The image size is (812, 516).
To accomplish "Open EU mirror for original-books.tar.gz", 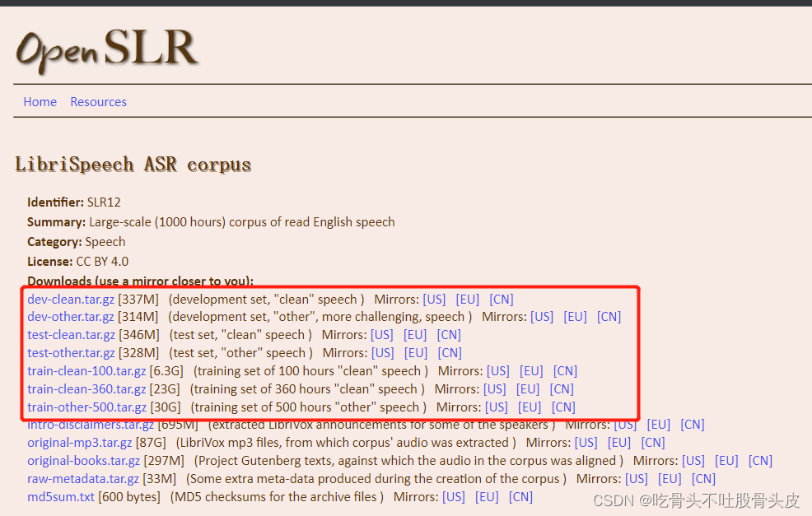I will pos(726,461).
